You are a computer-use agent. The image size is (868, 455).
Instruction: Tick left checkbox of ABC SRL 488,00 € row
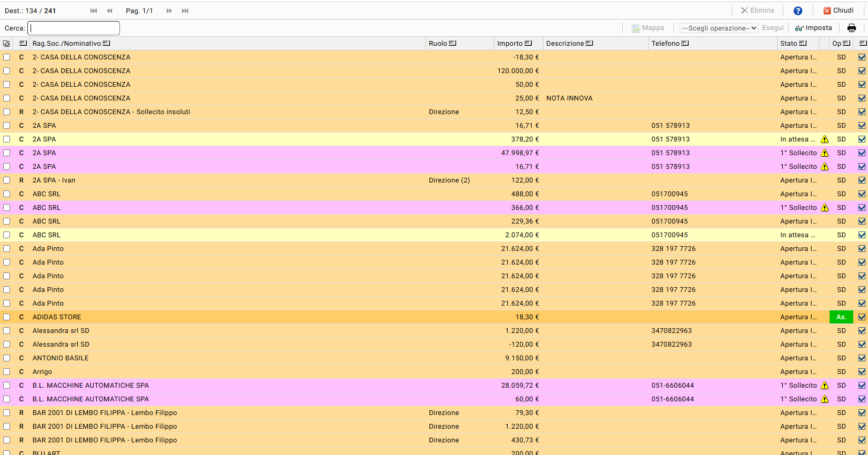[6, 194]
